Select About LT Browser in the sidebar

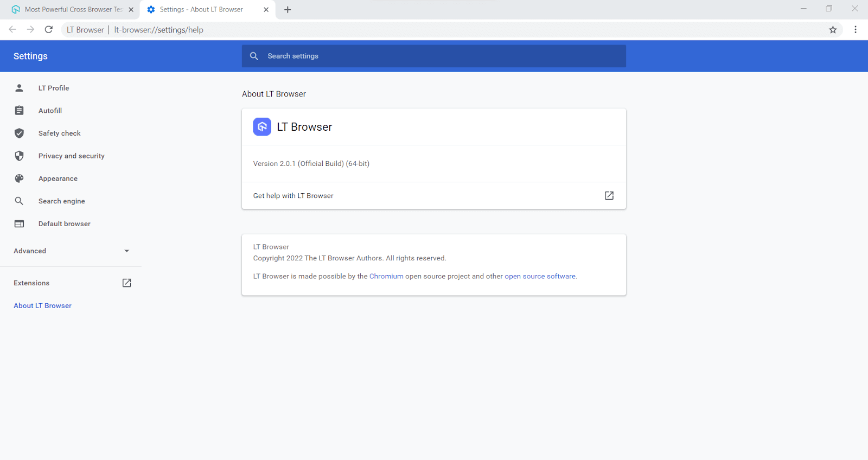42,306
